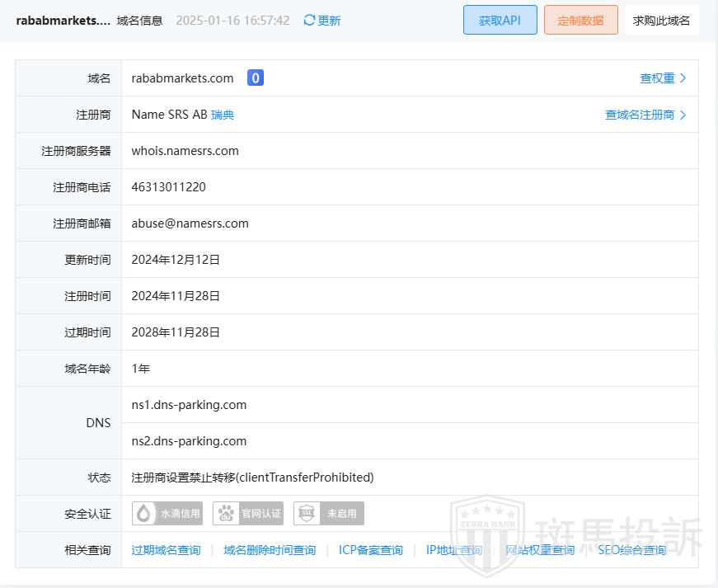Open 网站权重查询 link
This screenshot has height=588, width=718.
point(540,550)
